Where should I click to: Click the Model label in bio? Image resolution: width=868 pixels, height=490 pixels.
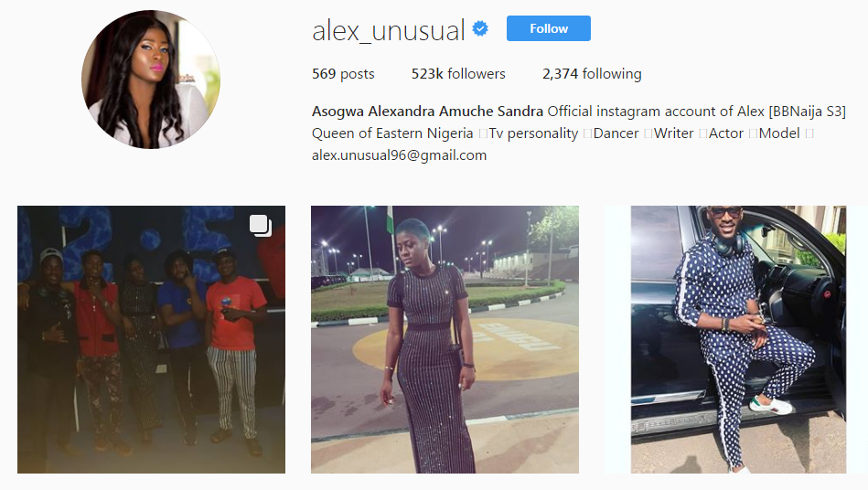(x=779, y=133)
